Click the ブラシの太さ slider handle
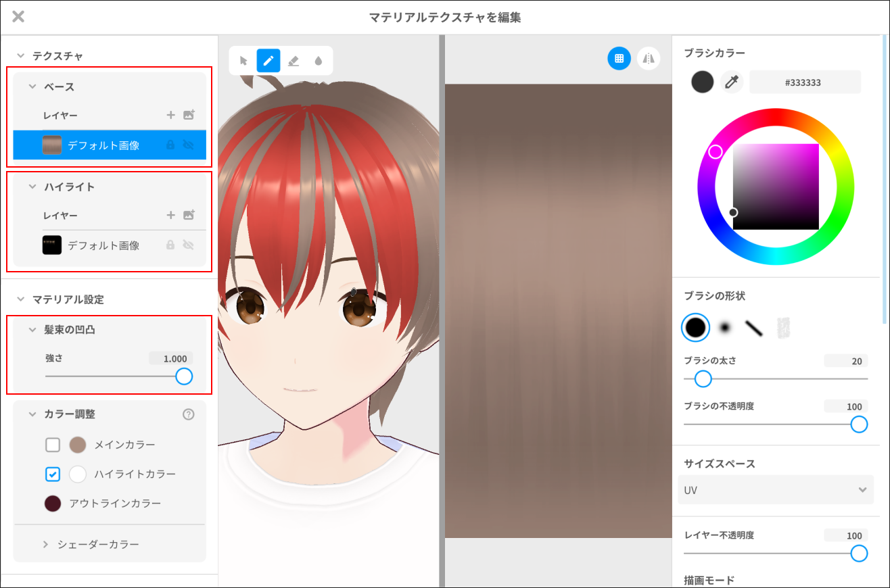The height and width of the screenshot is (588, 890). coord(703,378)
